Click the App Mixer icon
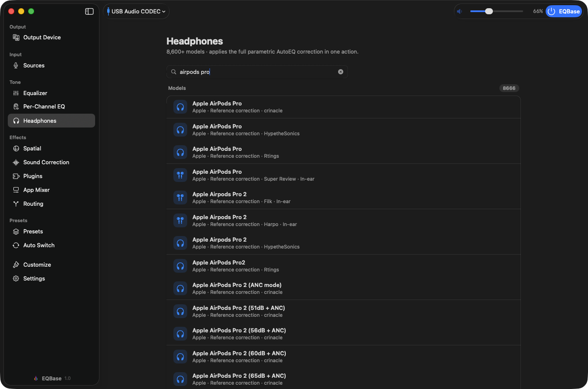The image size is (588, 389). pyautogui.click(x=16, y=190)
